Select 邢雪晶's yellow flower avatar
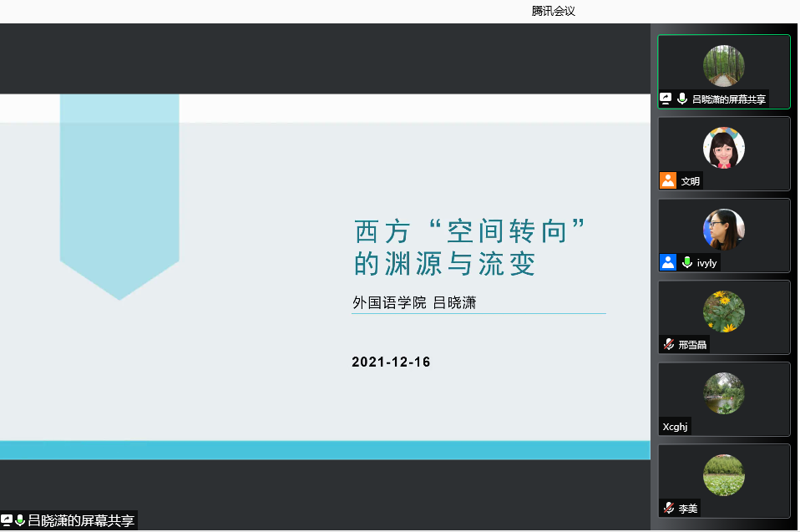Image resolution: width=800 pixels, height=532 pixels. [x=723, y=312]
